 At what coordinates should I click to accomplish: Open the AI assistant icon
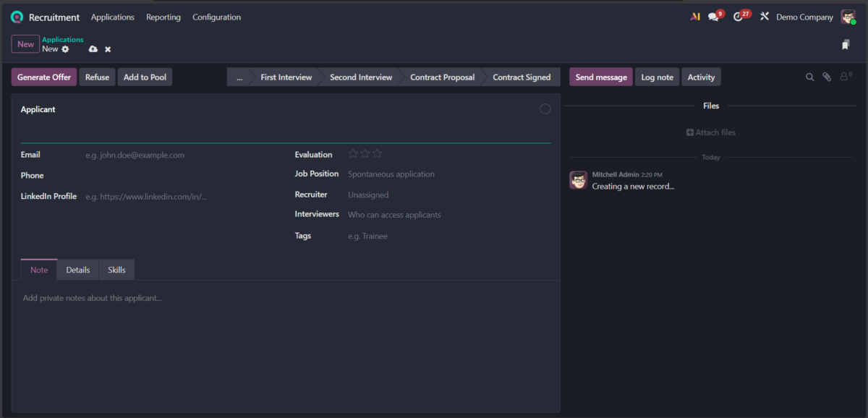click(x=695, y=17)
